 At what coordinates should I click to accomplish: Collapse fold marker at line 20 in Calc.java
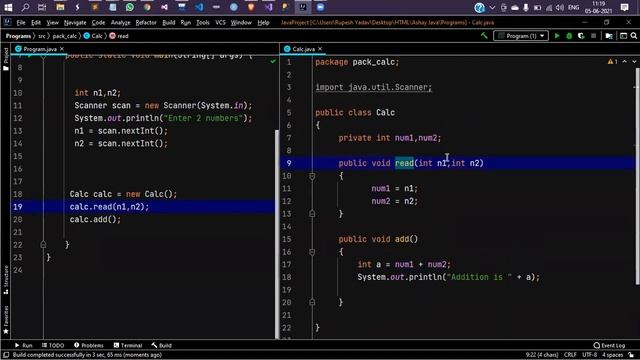point(312,302)
